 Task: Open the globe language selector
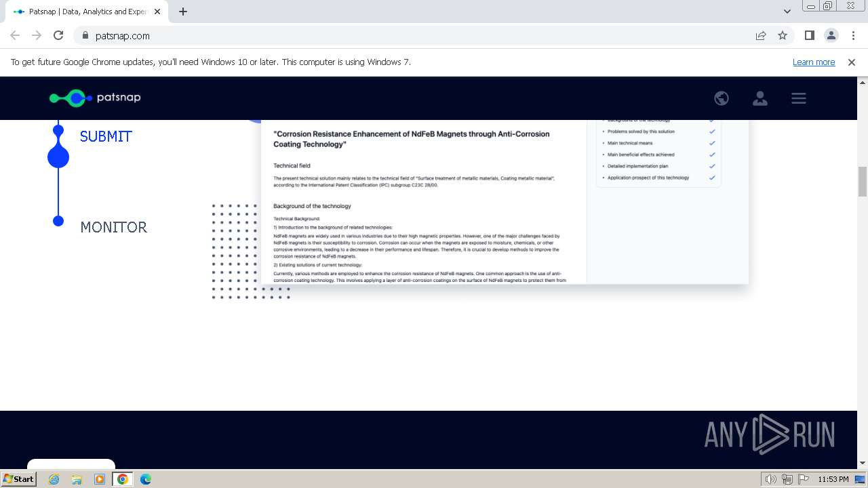(x=722, y=98)
